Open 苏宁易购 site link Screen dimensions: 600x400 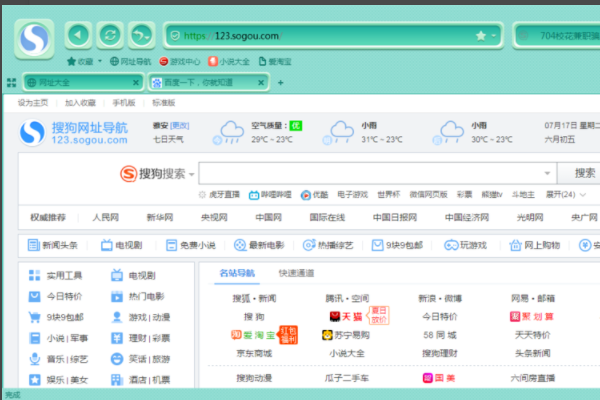pyautogui.click(x=346, y=335)
